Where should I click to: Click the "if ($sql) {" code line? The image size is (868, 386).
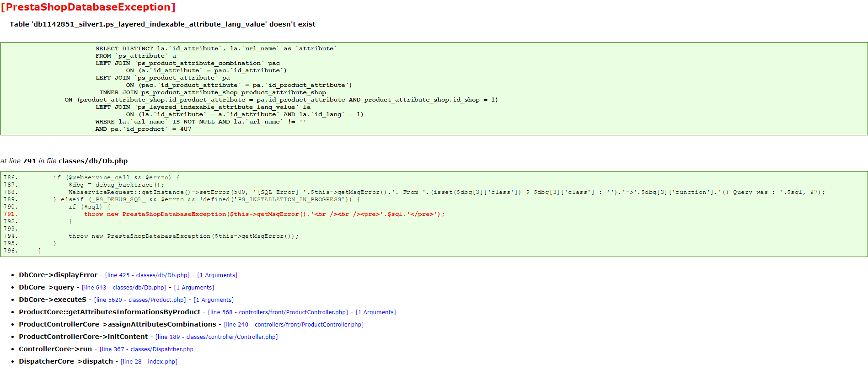pos(90,207)
